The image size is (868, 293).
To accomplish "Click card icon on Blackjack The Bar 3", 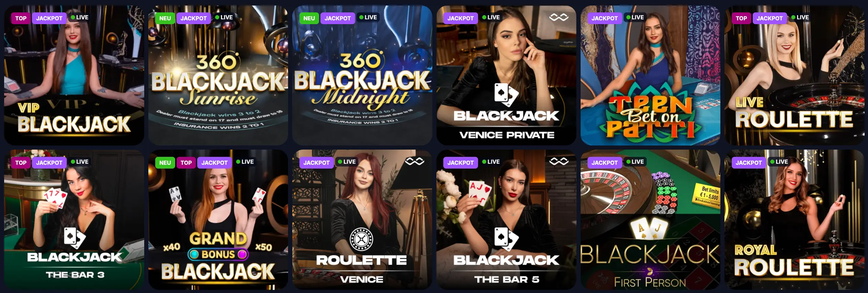I will pos(74,238).
